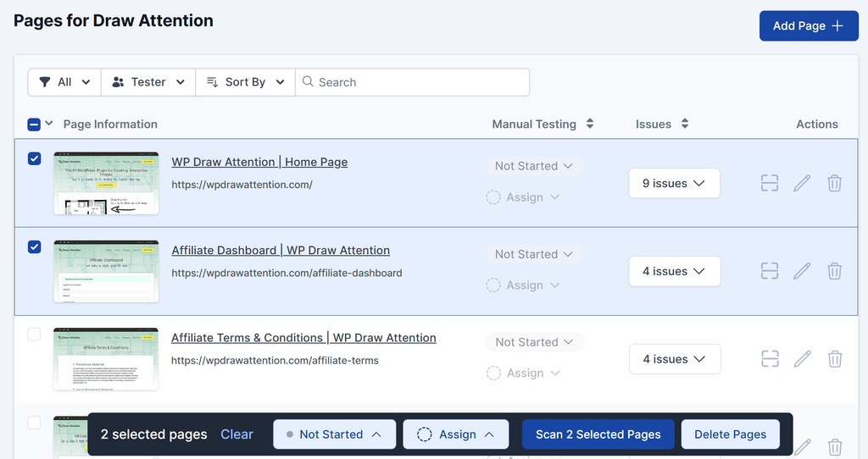Click the trash icon for Home Page row
This screenshot has height=459, width=868.
tap(835, 183)
